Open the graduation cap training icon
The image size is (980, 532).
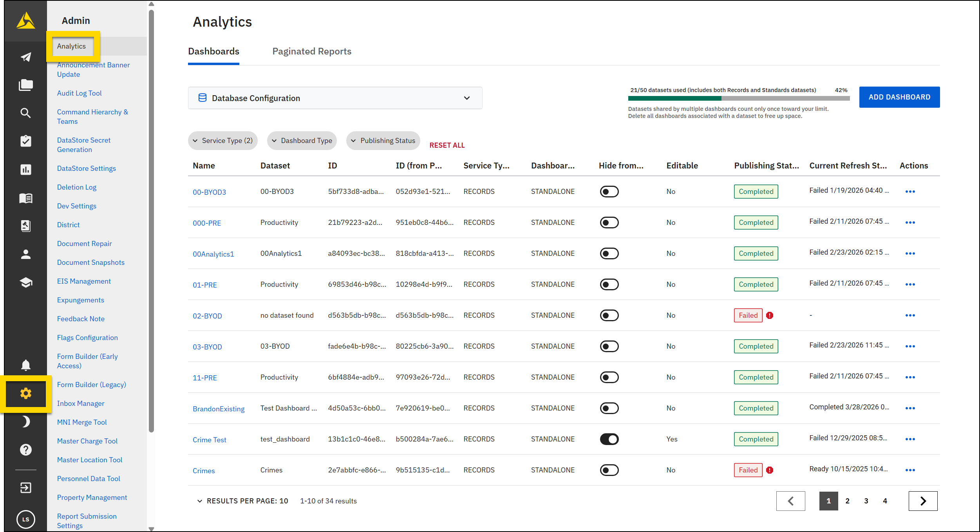click(25, 283)
